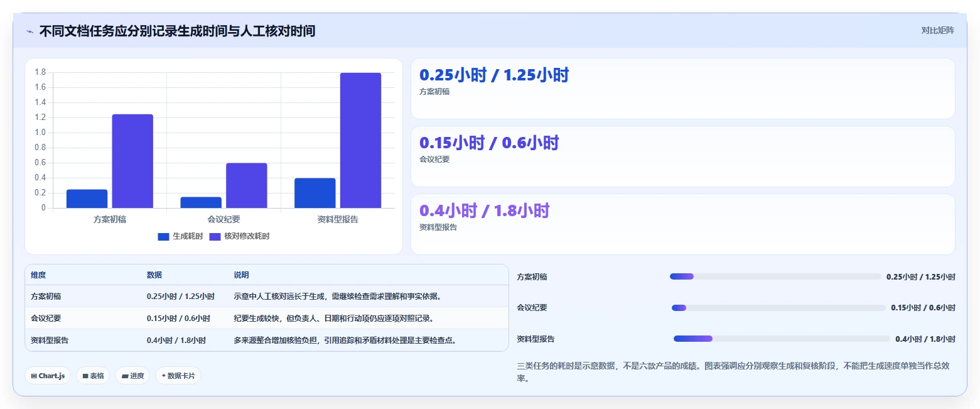
Task: Click the 会议纪要 purple review bar
Action: [247, 185]
